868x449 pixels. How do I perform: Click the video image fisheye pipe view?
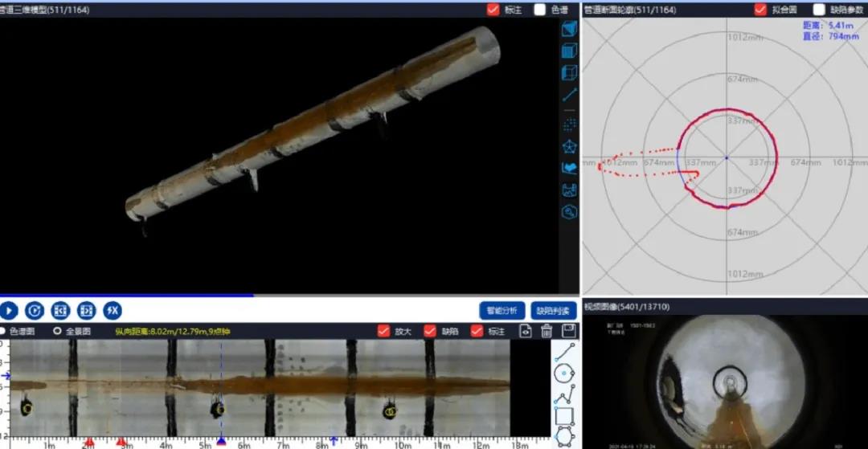(x=731, y=382)
